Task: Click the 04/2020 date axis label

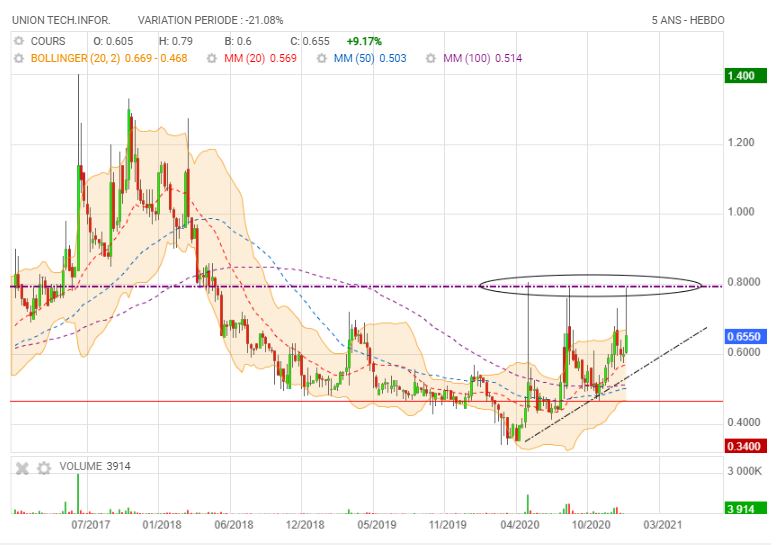Action: click(520, 525)
